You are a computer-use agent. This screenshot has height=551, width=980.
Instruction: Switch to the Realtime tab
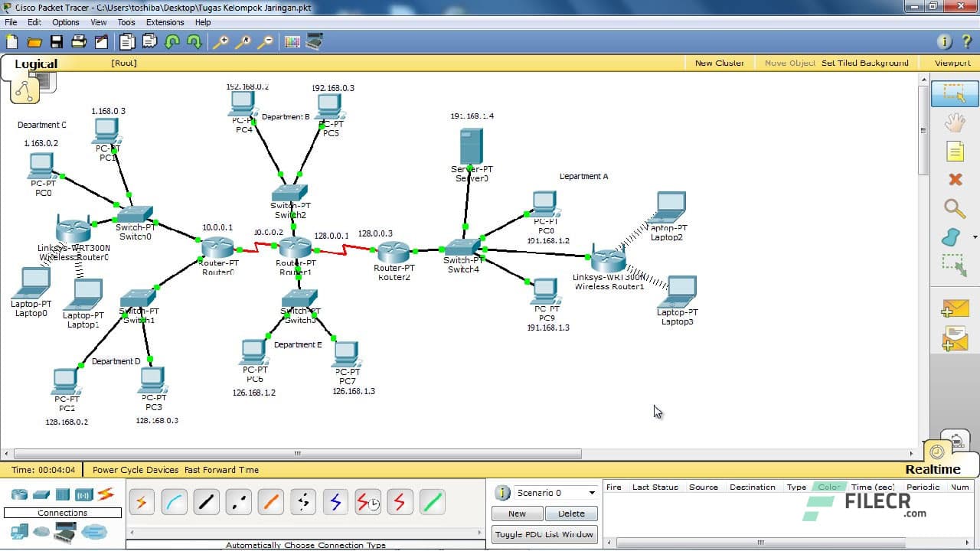tap(933, 468)
